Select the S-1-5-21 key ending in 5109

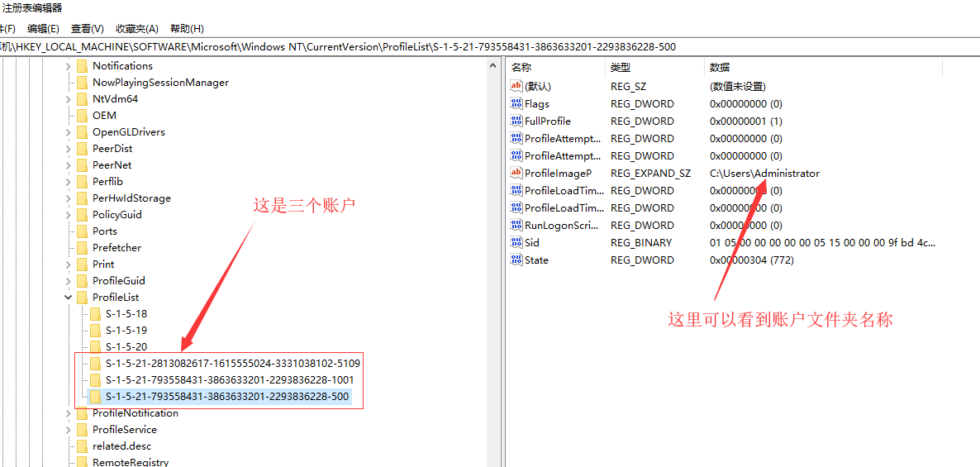click(232, 364)
